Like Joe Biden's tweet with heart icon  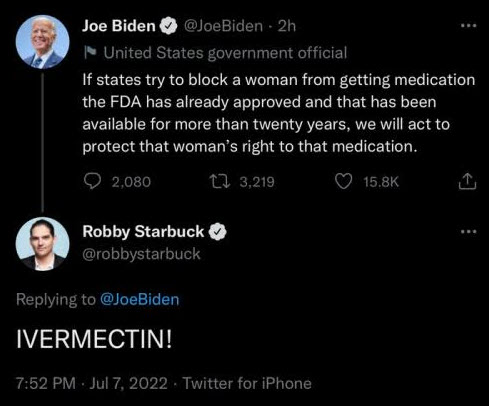click(x=343, y=182)
